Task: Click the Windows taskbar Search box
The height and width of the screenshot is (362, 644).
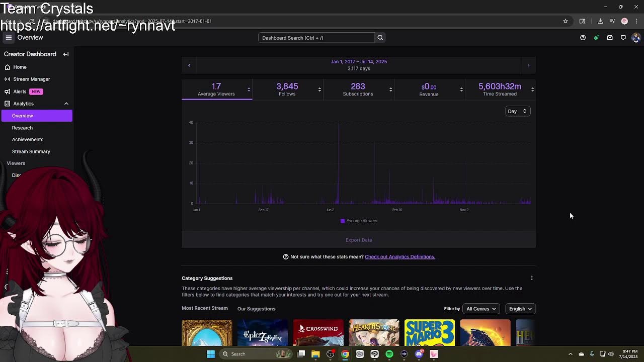Action: pos(256,354)
